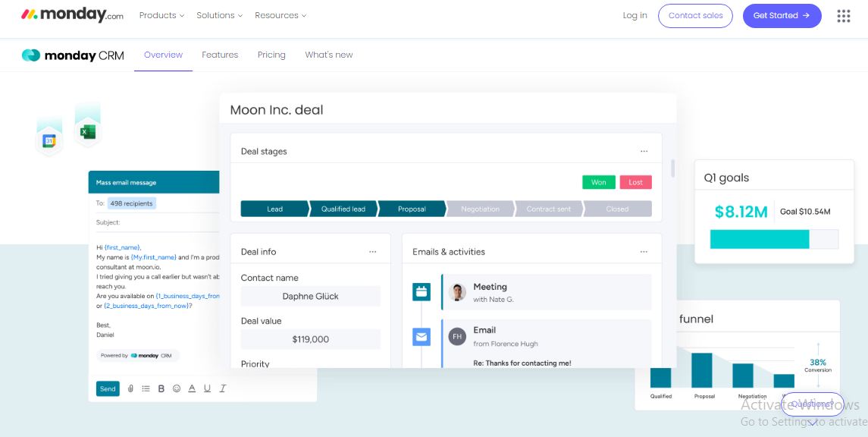
Task: Click the monday CRM logo icon
Action: (31, 55)
